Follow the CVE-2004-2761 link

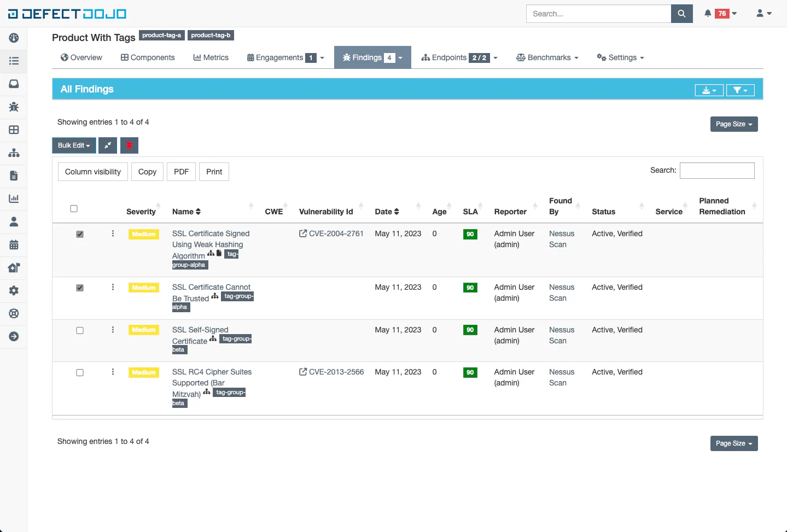click(x=335, y=233)
